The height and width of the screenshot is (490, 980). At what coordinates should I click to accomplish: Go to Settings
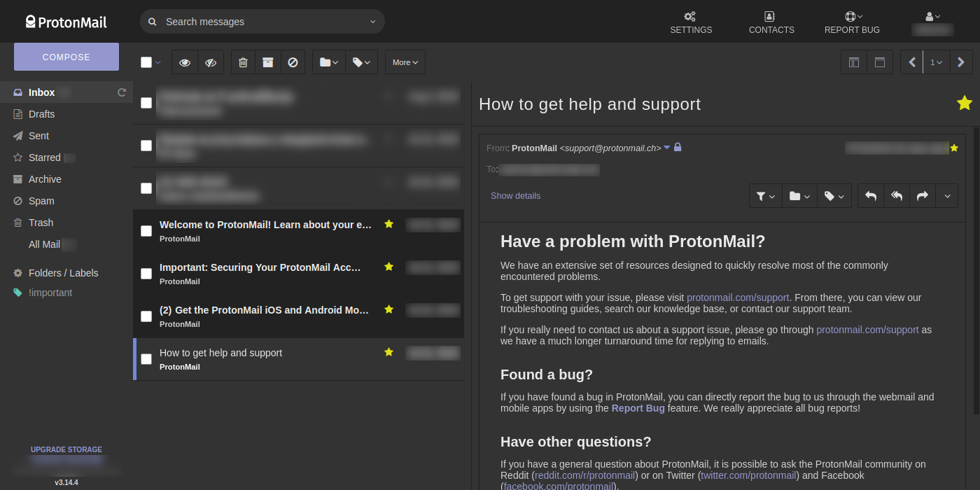pyautogui.click(x=690, y=22)
